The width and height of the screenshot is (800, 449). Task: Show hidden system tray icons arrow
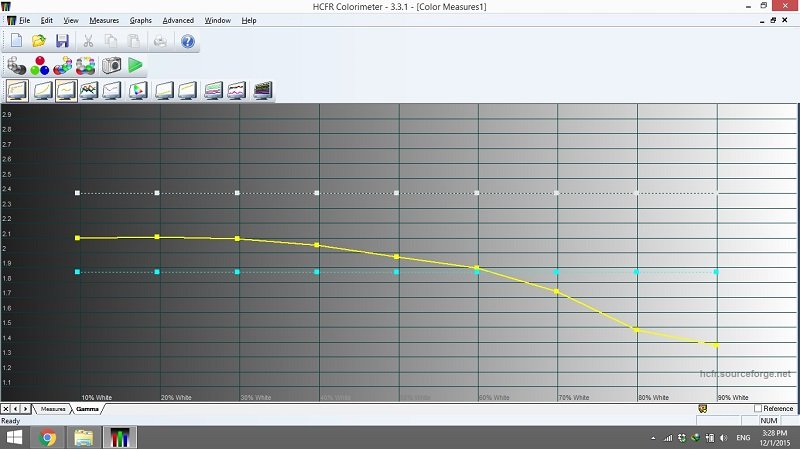click(654, 438)
